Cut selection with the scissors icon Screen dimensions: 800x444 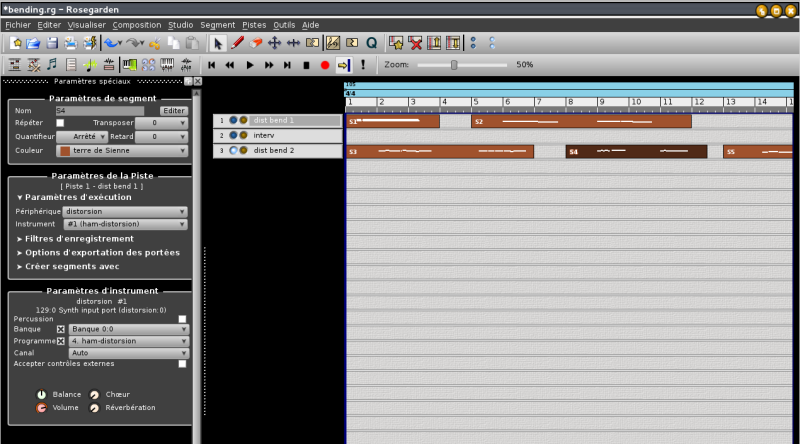155,43
